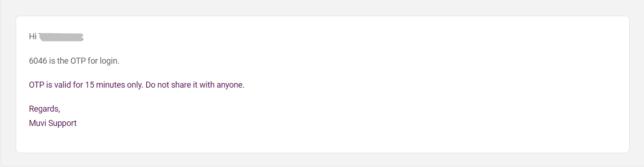Click the "Regards," closing line
644x167 pixels.
pos(45,109)
